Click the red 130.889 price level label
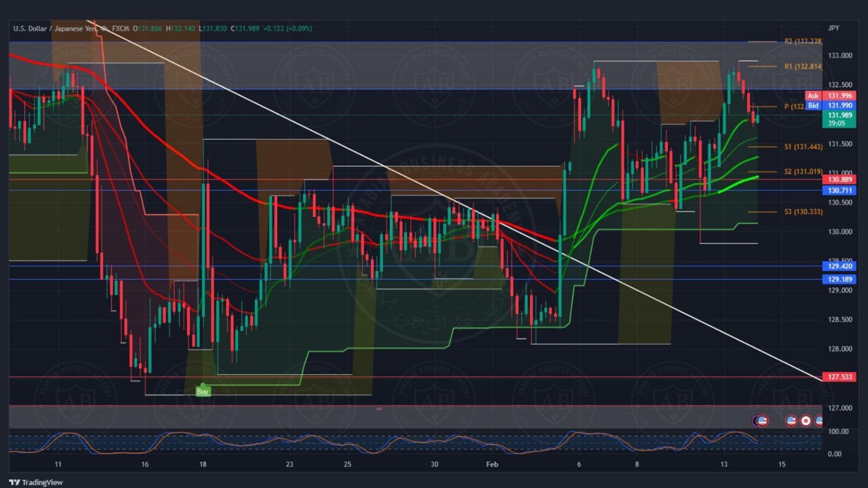This screenshot has width=868, height=488. coord(839,180)
